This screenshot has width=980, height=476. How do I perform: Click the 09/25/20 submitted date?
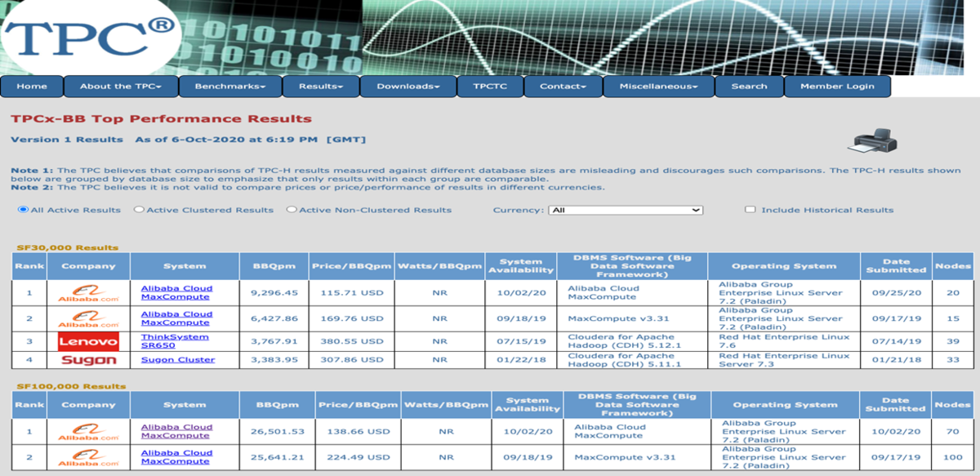896,293
